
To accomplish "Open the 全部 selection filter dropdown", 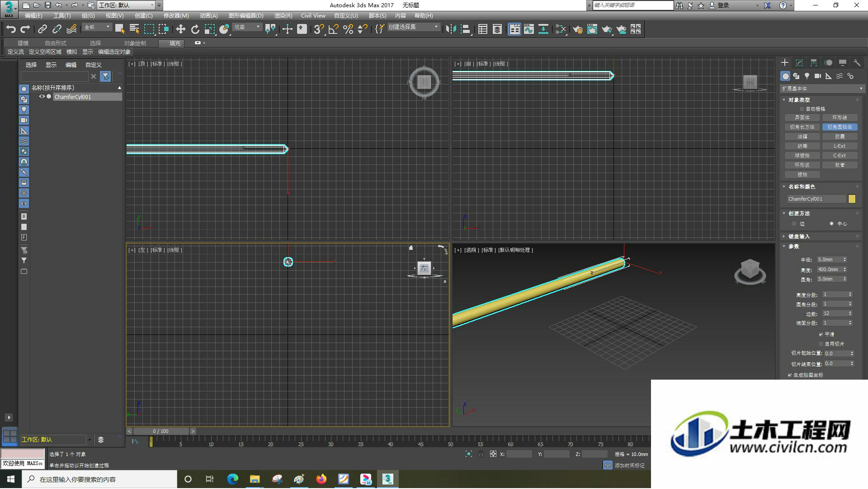I will point(97,28).
